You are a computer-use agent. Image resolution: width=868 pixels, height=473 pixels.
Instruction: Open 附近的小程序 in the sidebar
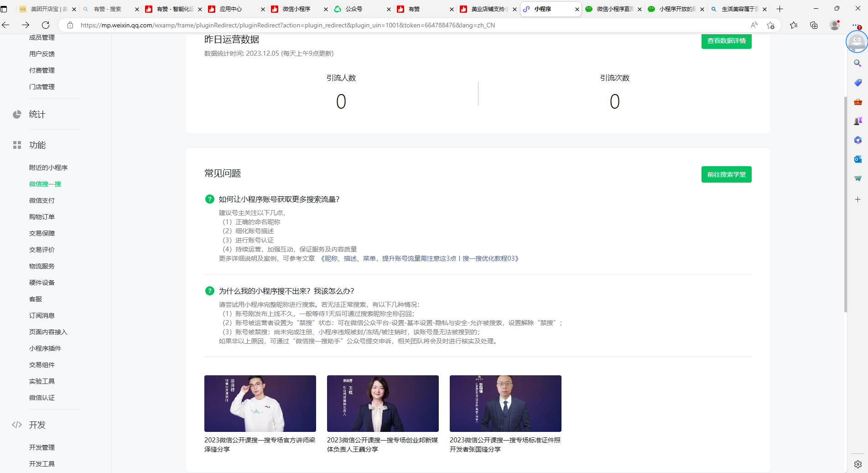click(x=48, y=168)
